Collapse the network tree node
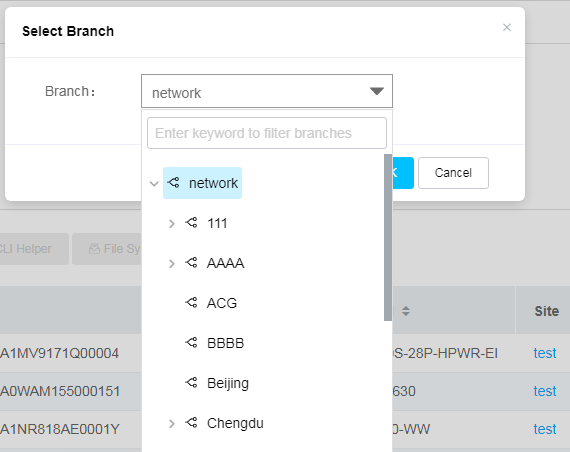Viewport: 570px width, 452px height. tap(154, 183)
